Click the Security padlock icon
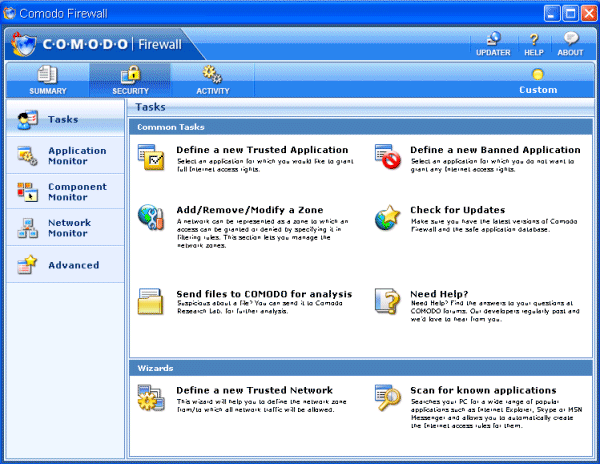 (130, 75)
